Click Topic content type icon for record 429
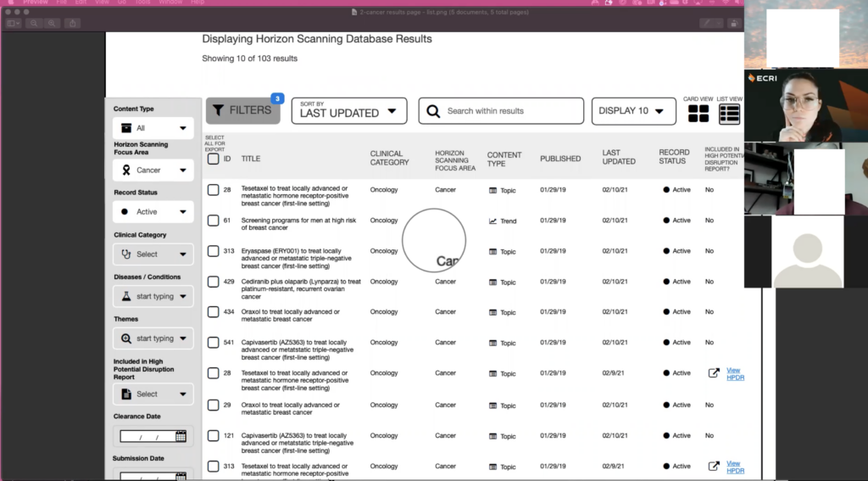The height and width of the screenshot is (481, 868). (493, 282)
